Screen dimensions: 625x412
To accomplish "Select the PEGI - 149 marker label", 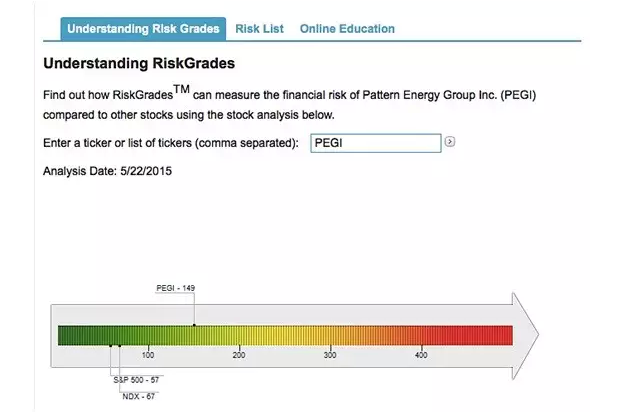I will coord(175,288).
